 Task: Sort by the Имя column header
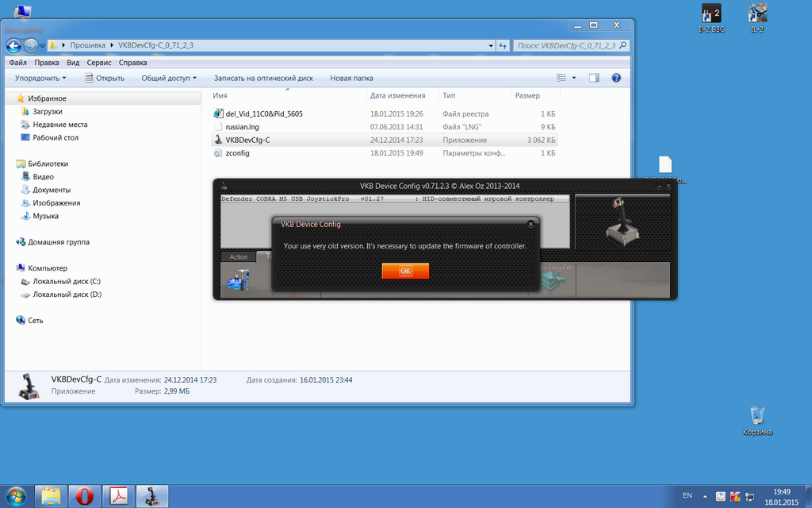(x=220, y=95)
